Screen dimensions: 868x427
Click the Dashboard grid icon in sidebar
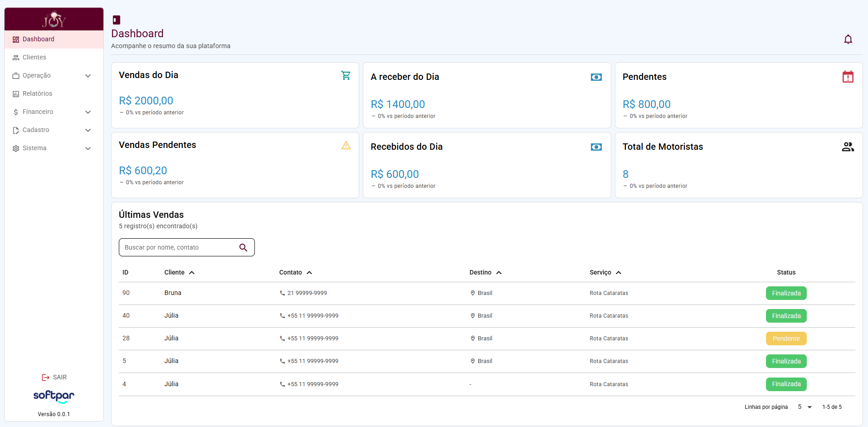(16, 39)
